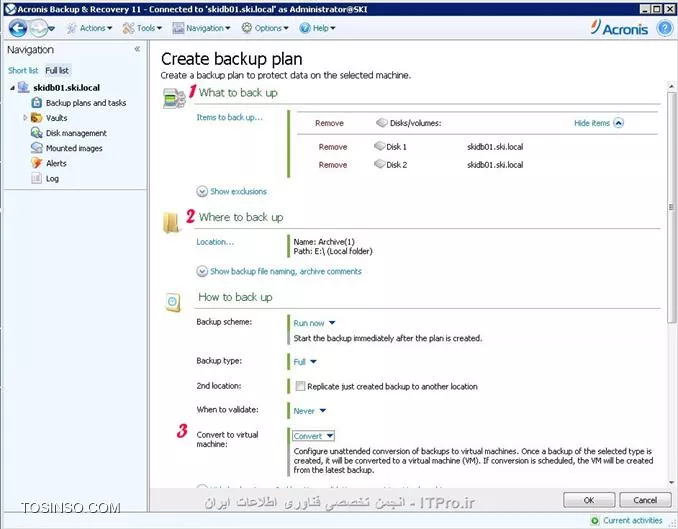Click the blue Back arrow button
This screenshot has height=529, width=678.
(x=18, y=29)
